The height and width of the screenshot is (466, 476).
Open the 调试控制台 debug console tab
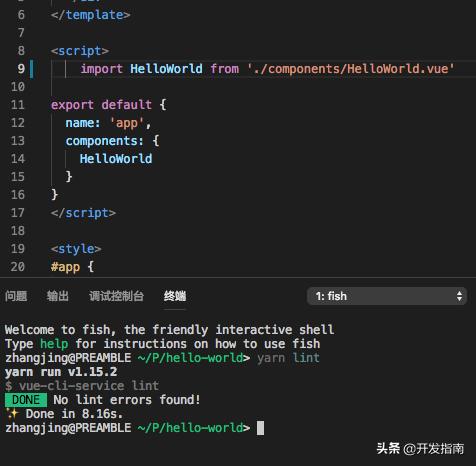tap(116, 296)
